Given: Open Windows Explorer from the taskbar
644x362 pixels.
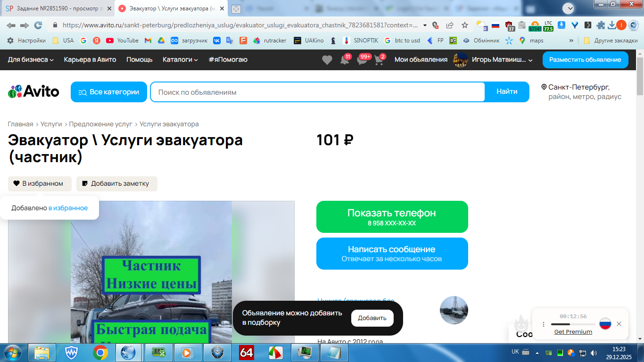Looking at the screenshot, I should point(42,353).
